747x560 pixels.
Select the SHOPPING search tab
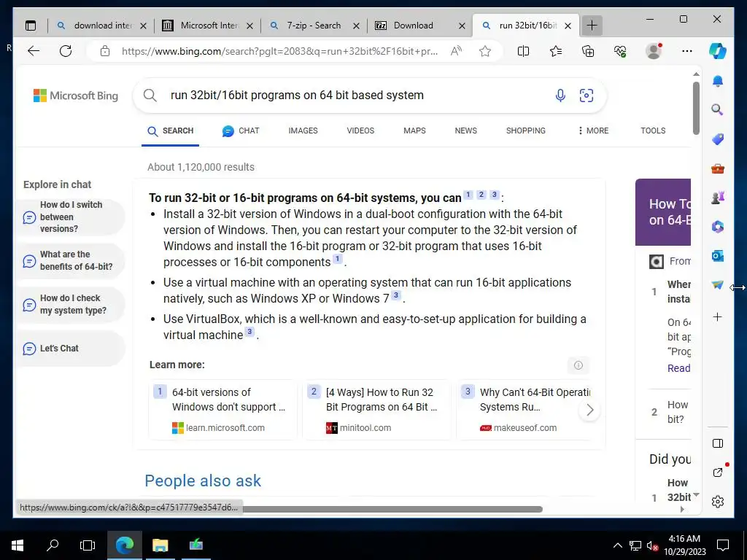click(526, 131)
